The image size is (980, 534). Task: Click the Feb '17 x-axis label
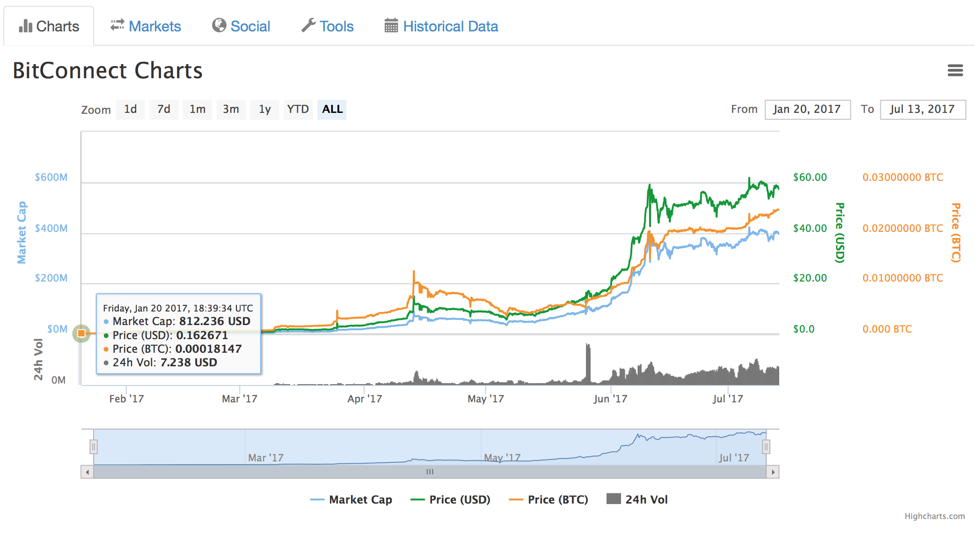pyautogui.click(x=126, y=399)
